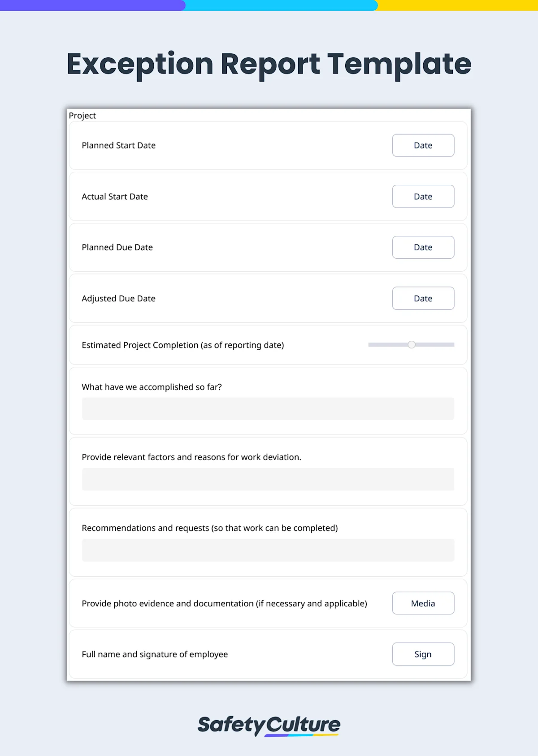Click the Media button to attach photo evidence

(423, 603)
